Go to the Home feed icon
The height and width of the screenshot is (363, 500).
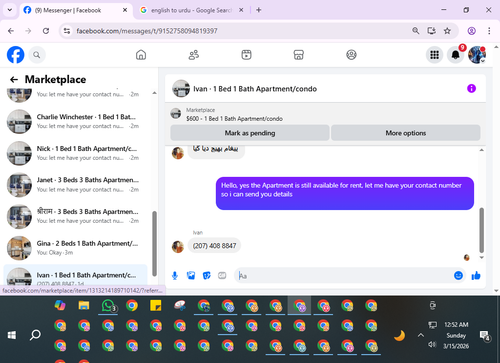point(141,55)
